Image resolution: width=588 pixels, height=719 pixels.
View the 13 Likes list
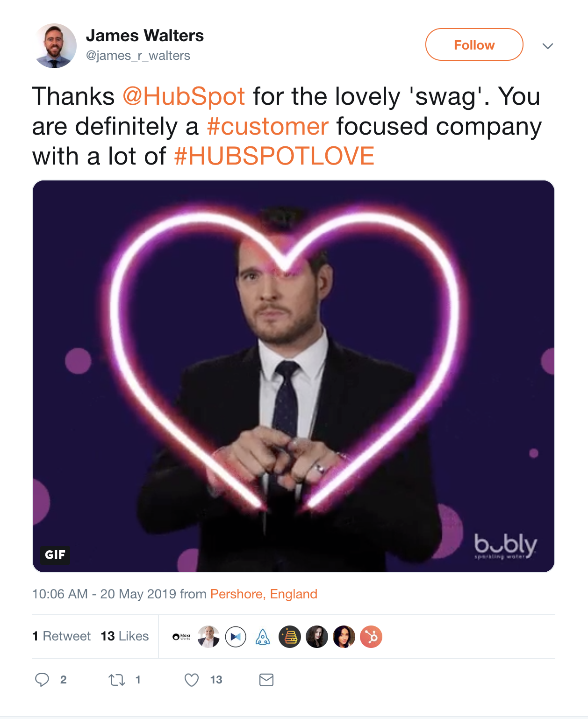[125, 636]
